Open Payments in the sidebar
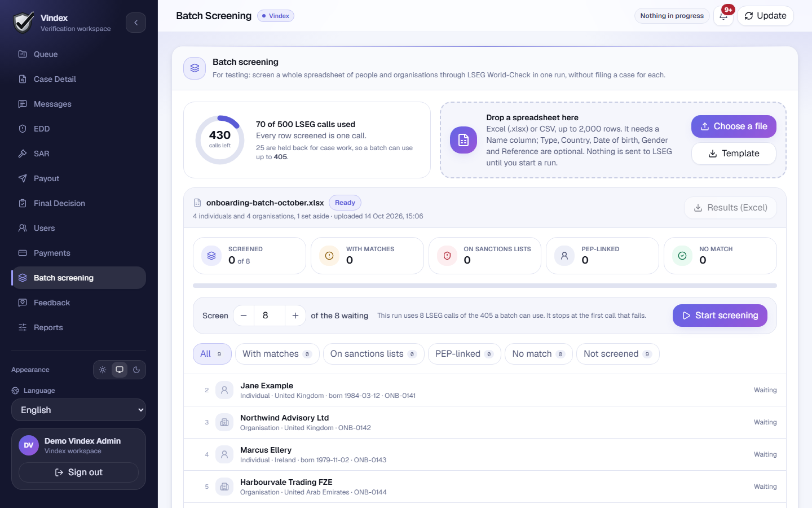The image size is (812, 508). (x=78, y=253)
